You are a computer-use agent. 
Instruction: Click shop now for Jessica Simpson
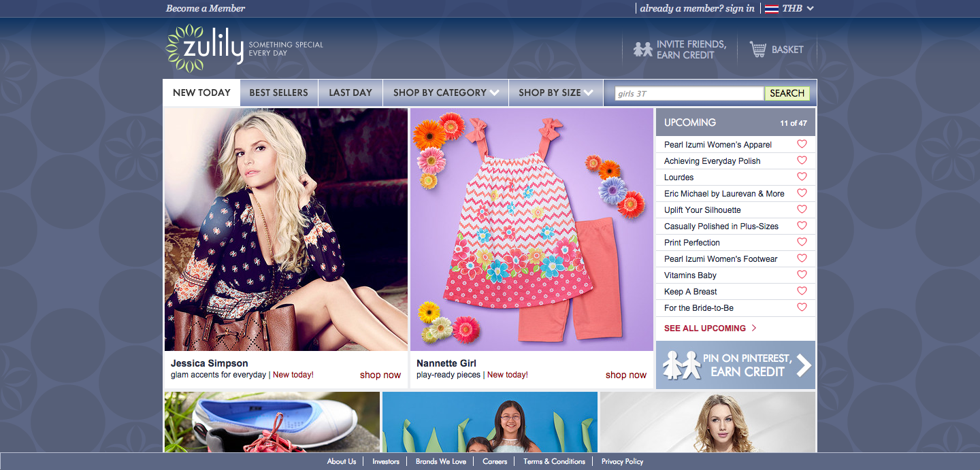click(380, 375)
